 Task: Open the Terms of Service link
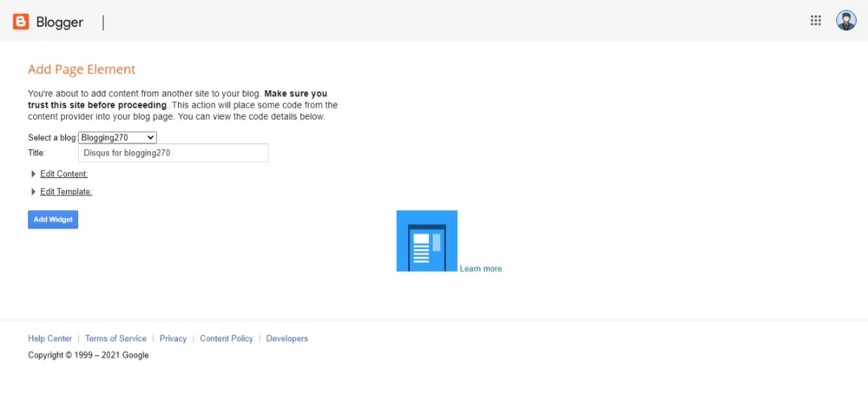(x=116, y=338)
